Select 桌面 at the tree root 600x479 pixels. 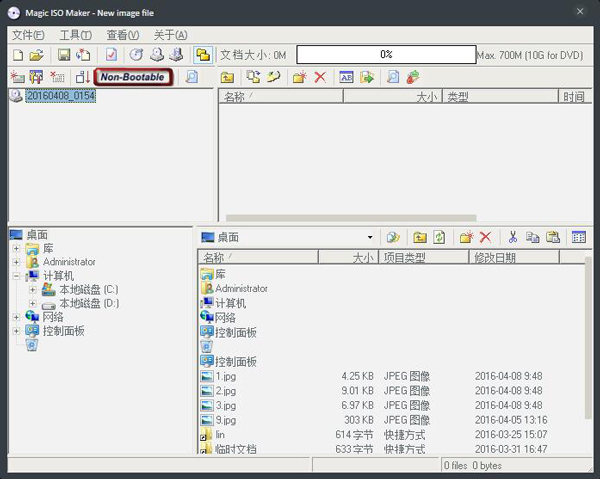click(x=37, y=235)
